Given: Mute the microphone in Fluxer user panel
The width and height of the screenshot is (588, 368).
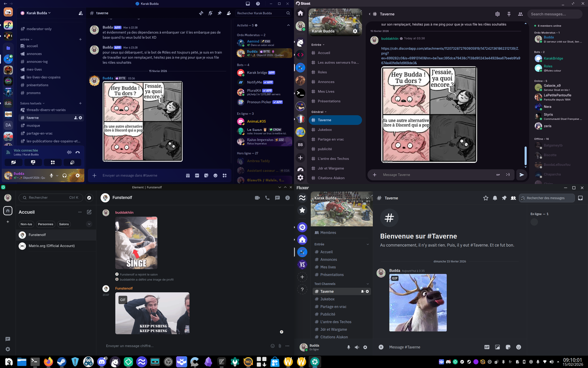Looking at the screenshot, I should tap(348, 347).
